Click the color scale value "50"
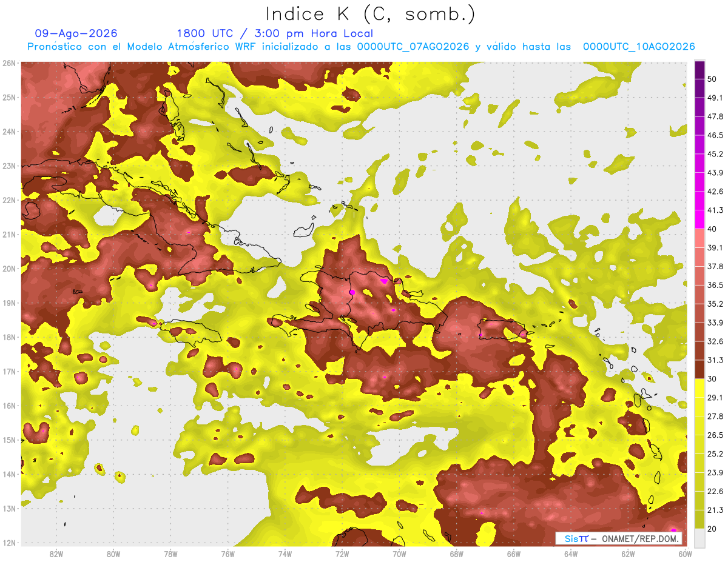Screen dimensions: 728x562 pyautogui.click(x=712, y=79)
